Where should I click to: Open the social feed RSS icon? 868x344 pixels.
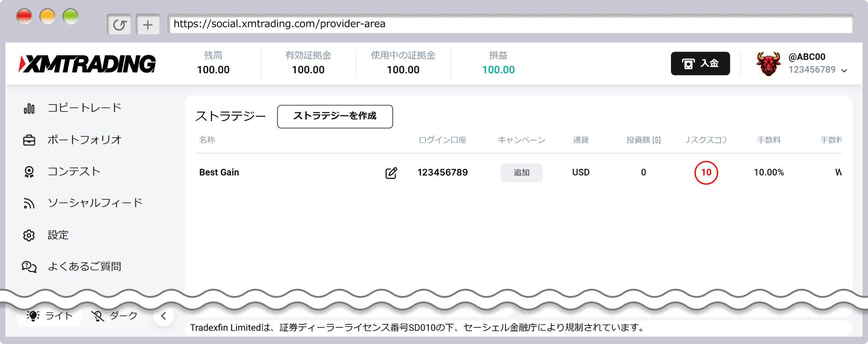29,204
